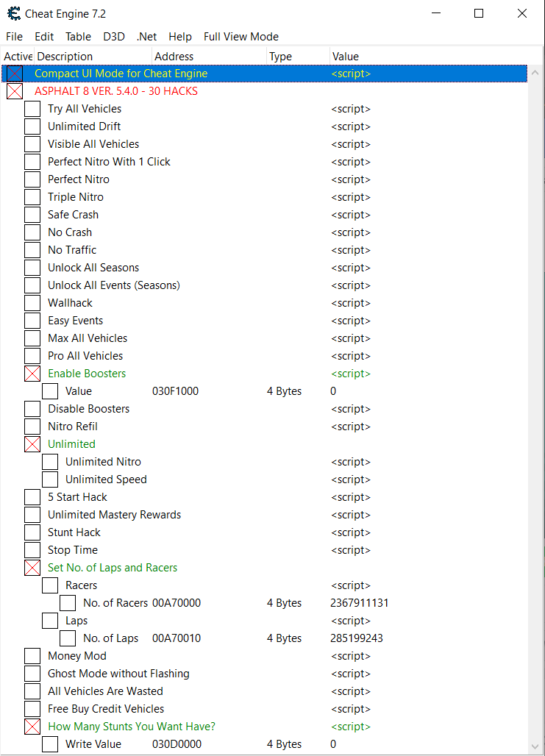The height and width of the screenshot is (756, 545).
Task: Maximize the Cheat Engine window
Action: pyautogui.click(x=479, y=13)
